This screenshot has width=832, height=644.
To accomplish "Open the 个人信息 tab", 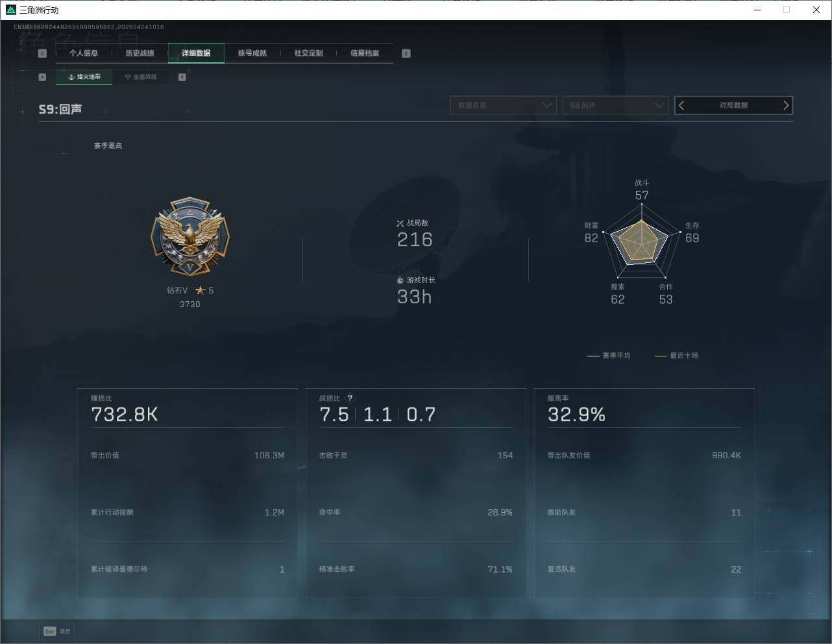I will [84, 53].
